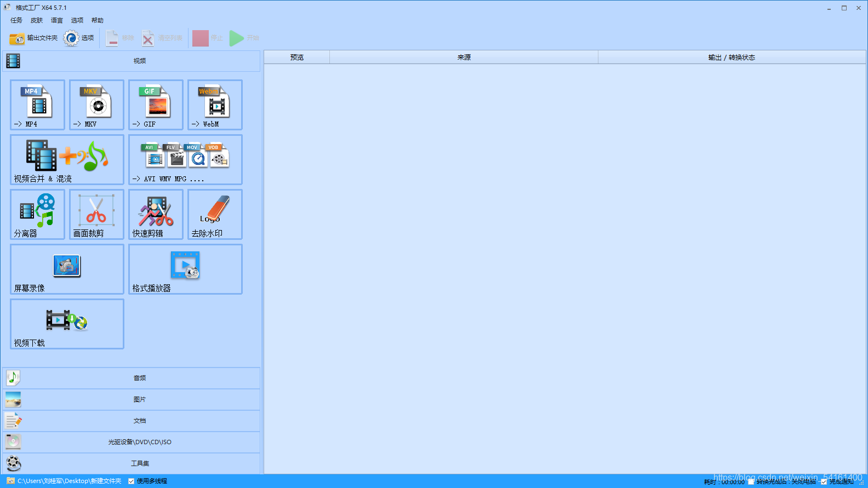The height and width of the screenshot is (488, 868).
Task: Click the 输出 / 转换状态 column header
Action: (x=732, y=58)
